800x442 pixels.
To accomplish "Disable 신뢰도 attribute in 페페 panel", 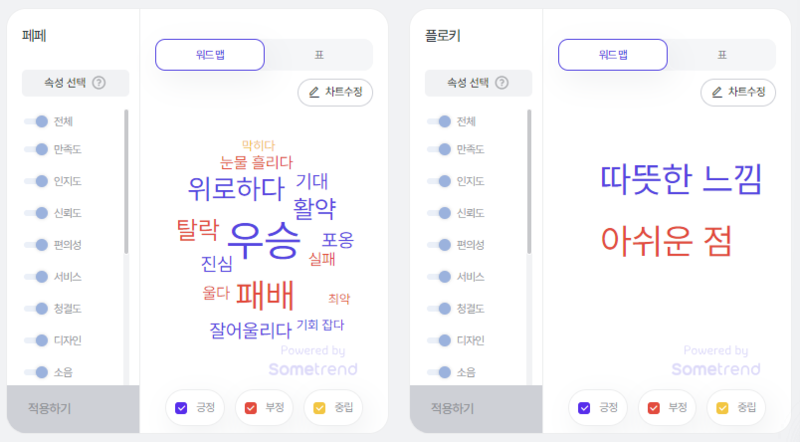I will click(36, 213).
